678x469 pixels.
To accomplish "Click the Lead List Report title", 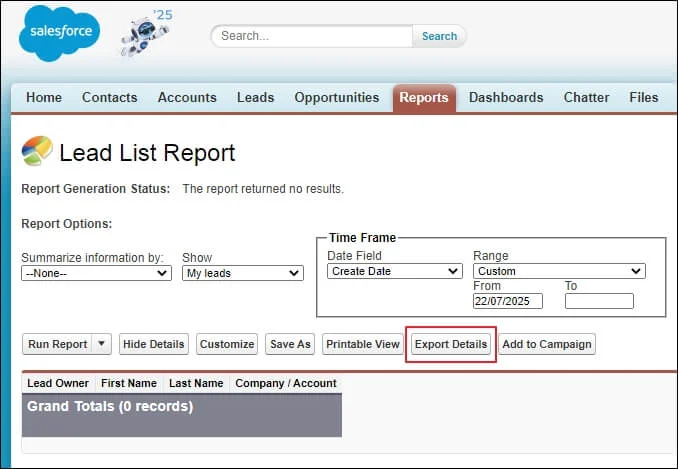I will click(147, 153).
